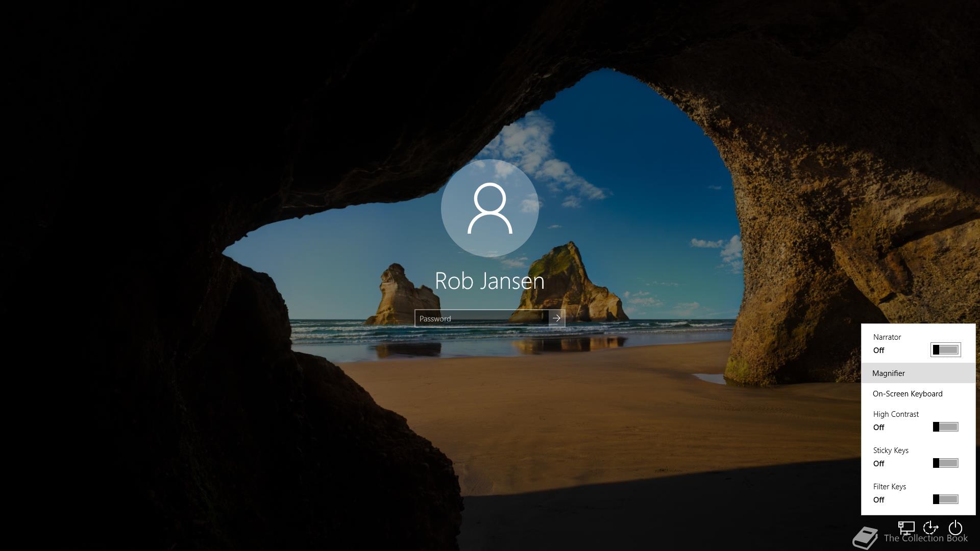This screenshot has width=980, height=551.
Task: Select On-Screen Keyboard option
Action: tap(908, 393)
